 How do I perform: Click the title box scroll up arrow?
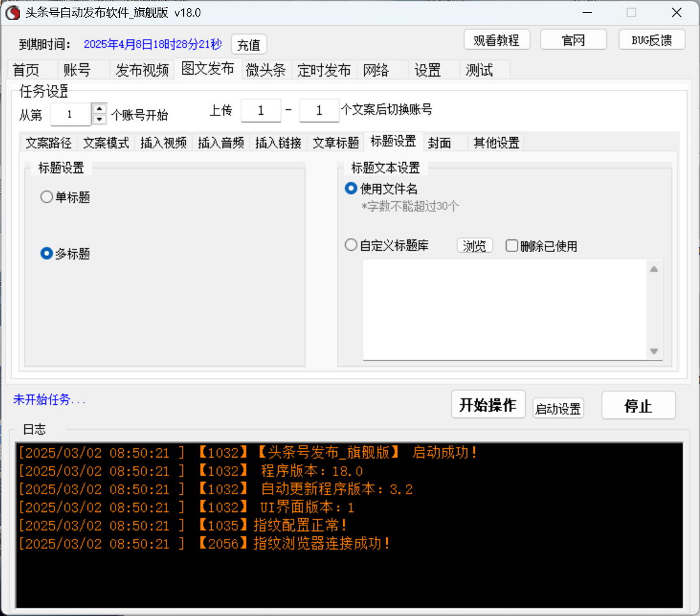(654, 269)
